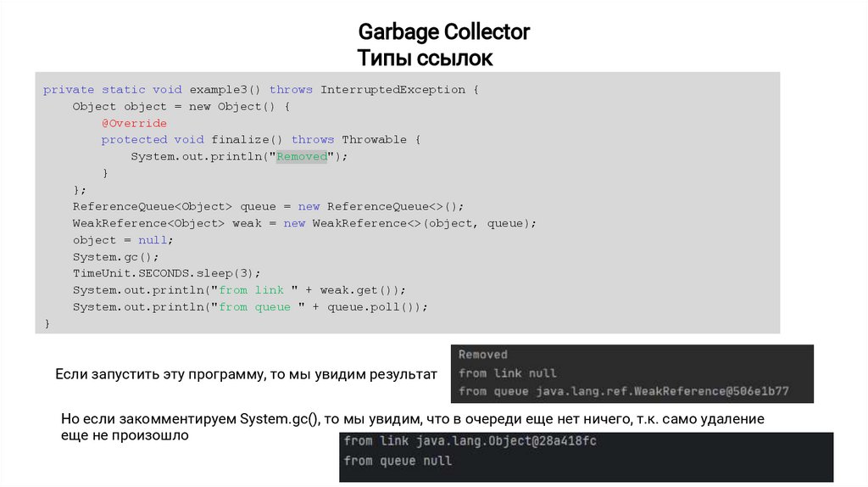Click the WeakReference declaration code line
Viewport: 868px width, 487px height.
(x=304, y=223)
